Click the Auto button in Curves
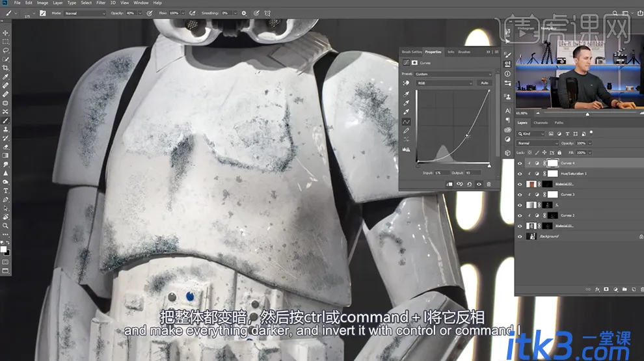This screenshot has height=361, width=644. click(x=485, y=83)
